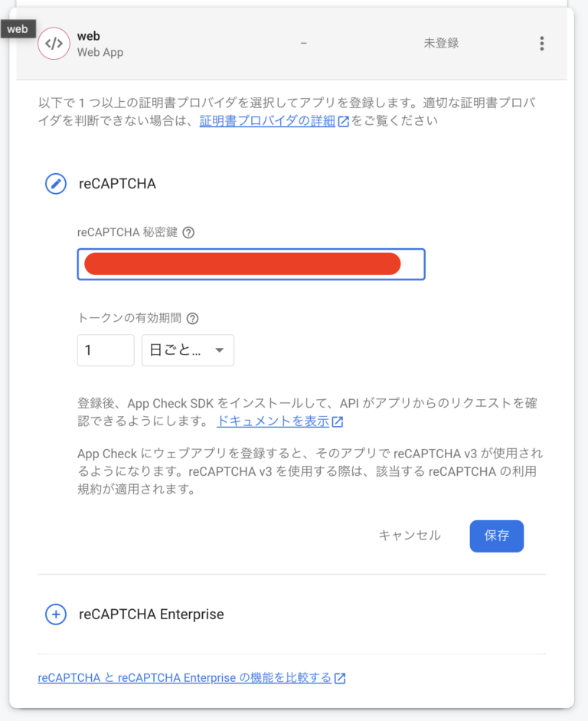Click the external-link icon on the 機能を比較する link
This screenshot has height=721, width=588.
coord(338,677)
